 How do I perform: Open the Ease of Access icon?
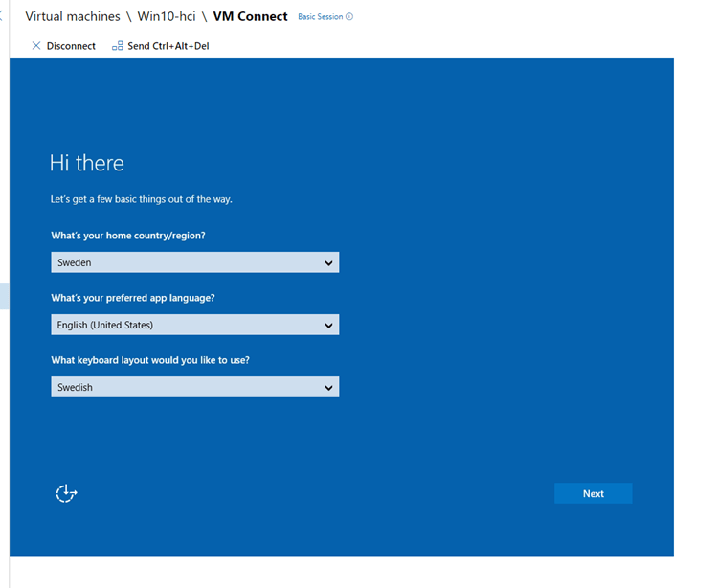point(66,493)
